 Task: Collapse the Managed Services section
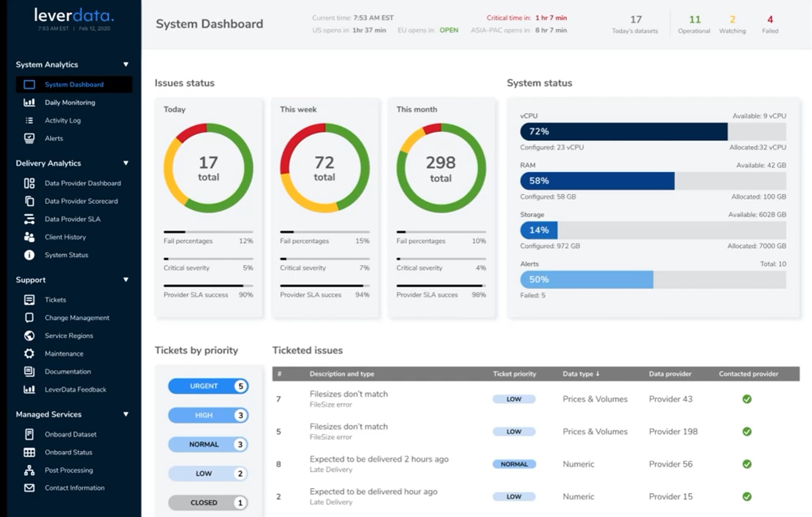pyautogui.click(x=126, y=414)
